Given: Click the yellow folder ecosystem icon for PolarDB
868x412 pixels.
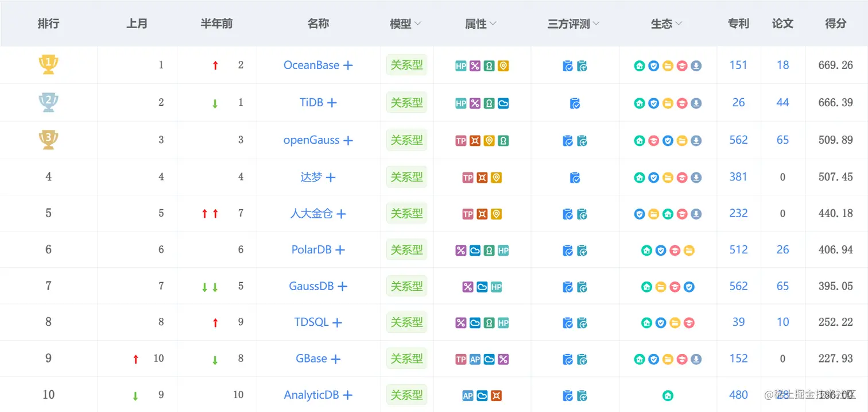Looking at the screenshot, I should tap(689, 251).
